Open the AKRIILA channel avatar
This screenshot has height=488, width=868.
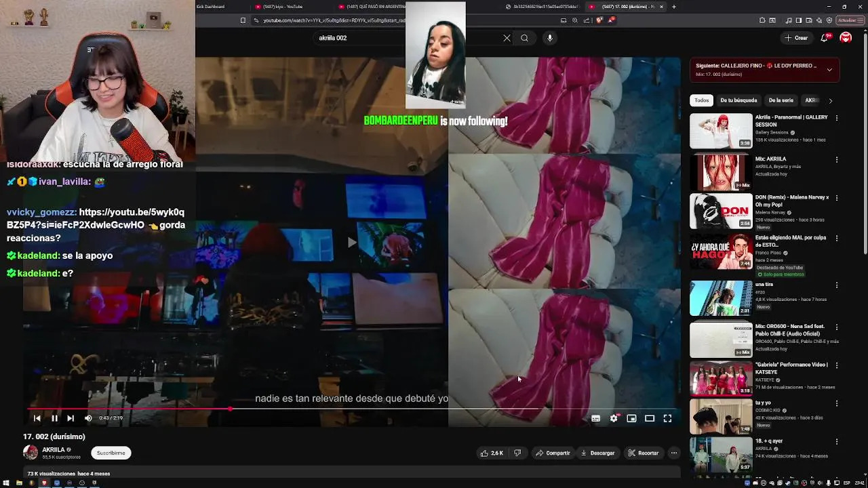pos(31,453)
